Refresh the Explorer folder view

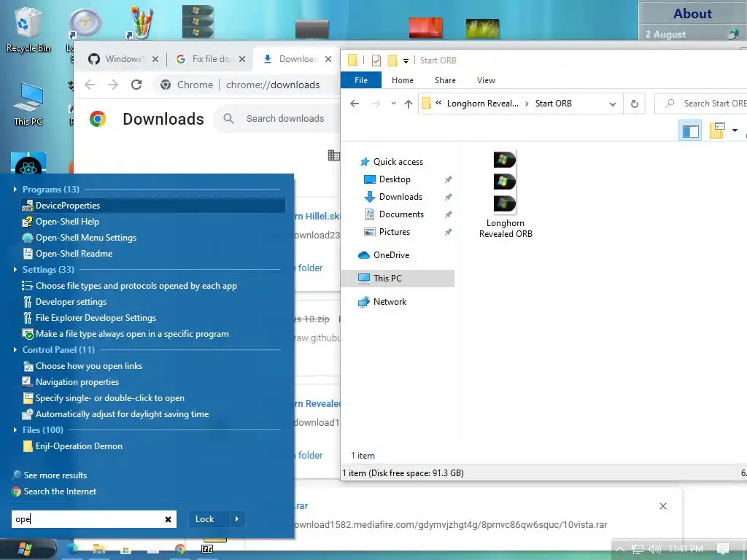(635, 104)
